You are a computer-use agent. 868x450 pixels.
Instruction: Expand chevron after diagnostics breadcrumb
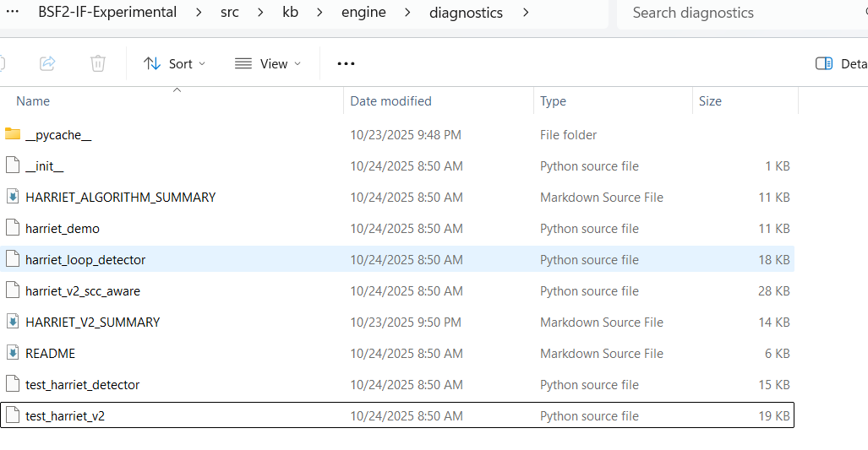coord(527,13)
